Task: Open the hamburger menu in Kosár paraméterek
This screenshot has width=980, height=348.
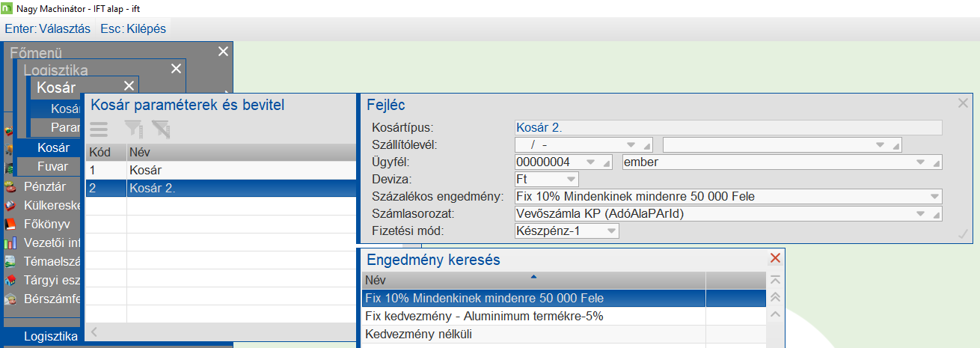Action: [99, 129]
